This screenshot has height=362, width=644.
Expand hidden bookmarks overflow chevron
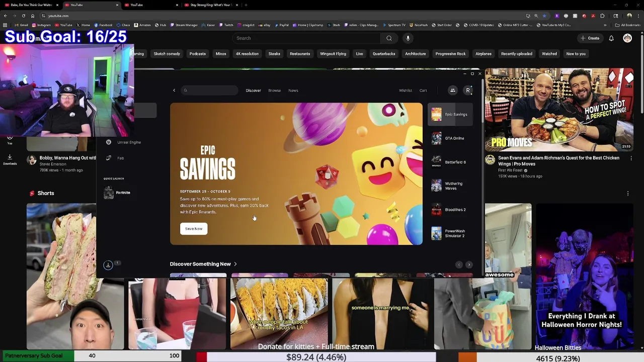point(605,25)
